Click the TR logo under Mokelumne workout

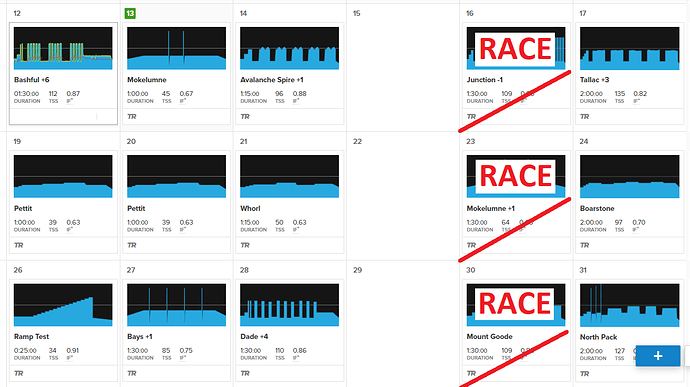pyautogui.click(x=132, y=117)
